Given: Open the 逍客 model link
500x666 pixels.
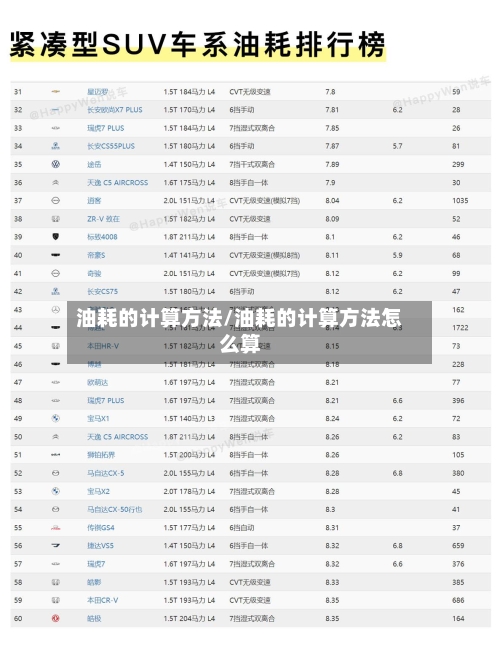Looking at the screenshot, I should pyautogui.click(x=94, y=200).
